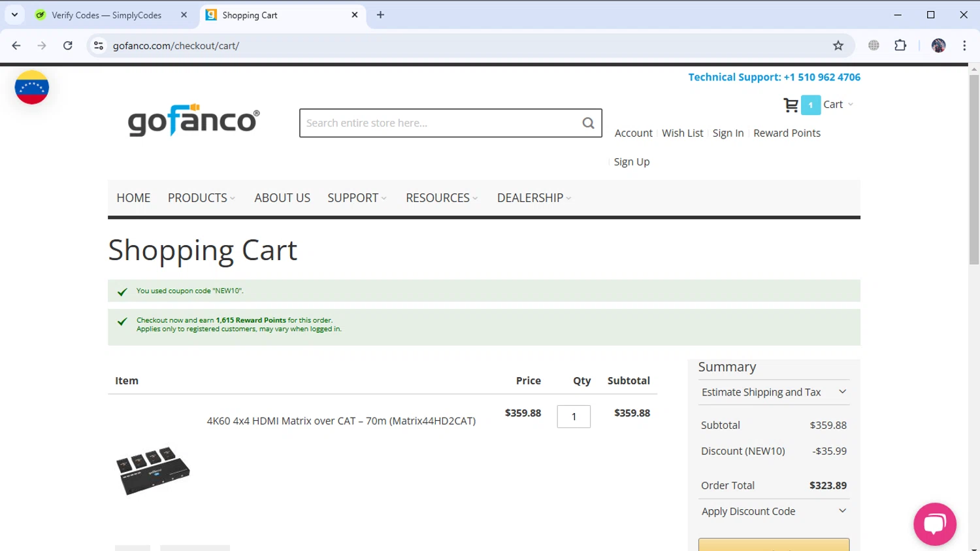Image resolution: width=980 pixels, height=551 pixels.
Task: Maximize the Chrome window
Action: pos(931,14)
